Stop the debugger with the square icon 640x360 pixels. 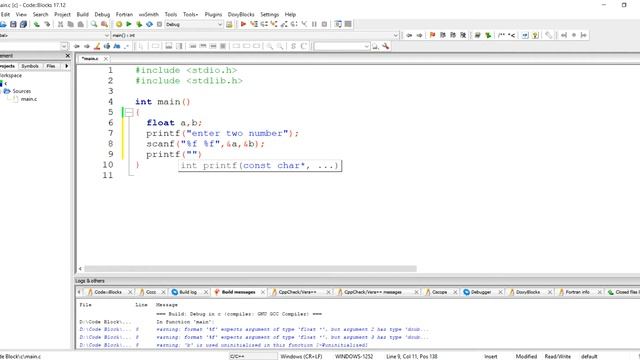coord(324,24)
